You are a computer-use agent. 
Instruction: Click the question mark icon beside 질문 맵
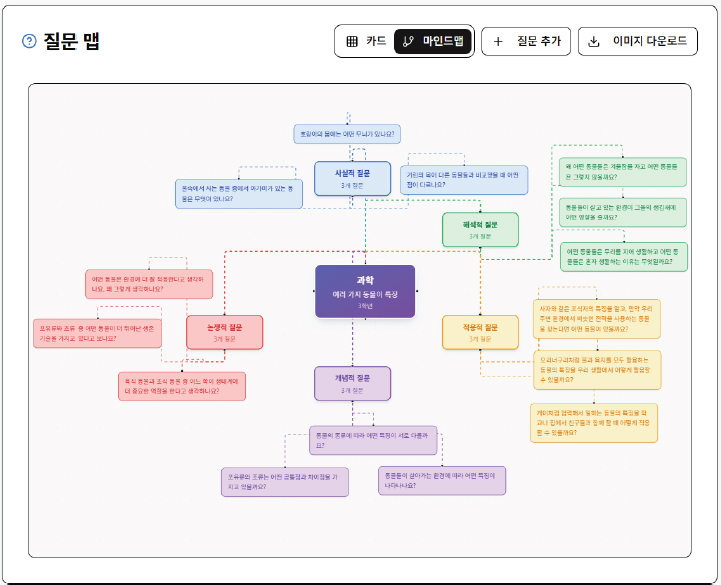(29, 41)
